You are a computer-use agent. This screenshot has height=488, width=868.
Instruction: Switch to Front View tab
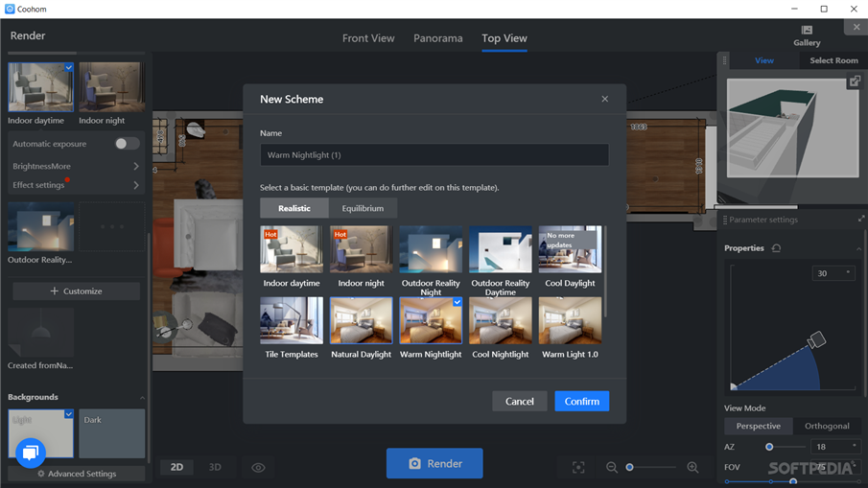(x=368, y=38)
